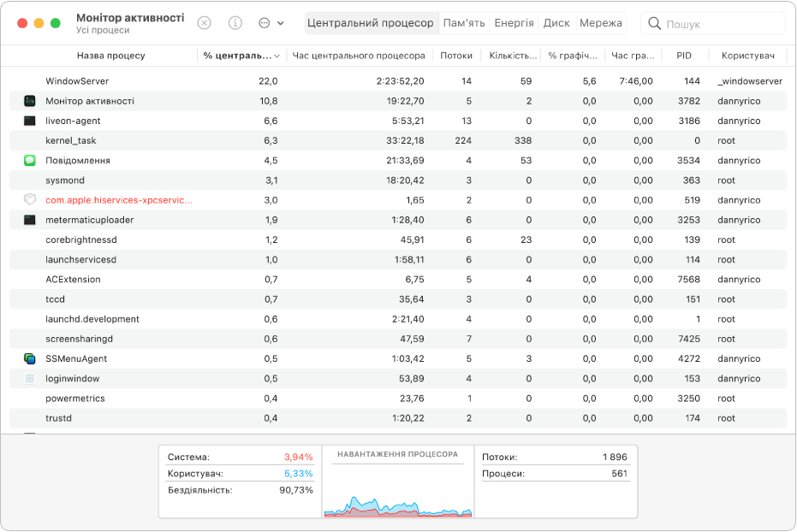The image size is (797, 532).
Task: Click into the Пошук search field
Action: click(x=712, y=23)
